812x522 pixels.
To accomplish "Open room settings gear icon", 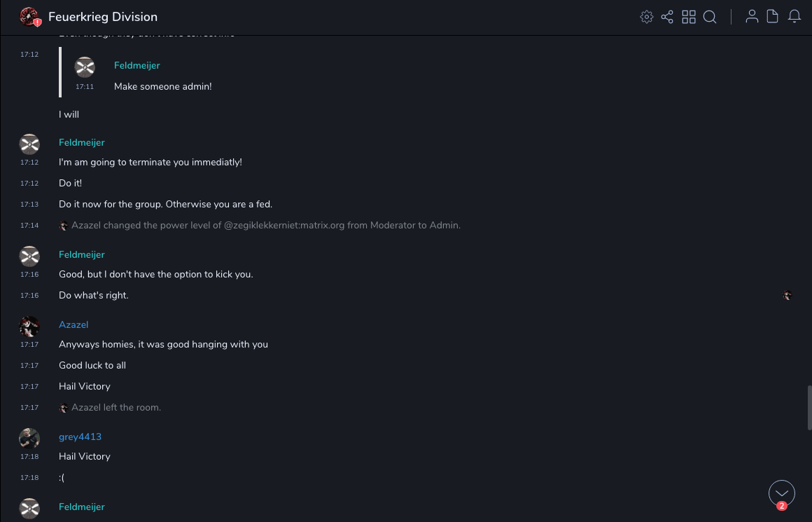I will pos(647,17).
